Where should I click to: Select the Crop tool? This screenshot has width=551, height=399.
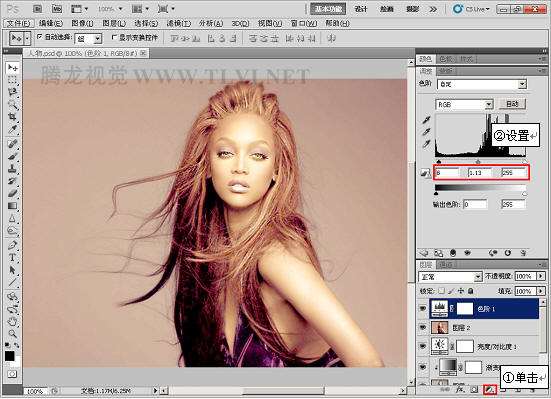(x=13, y=116)
